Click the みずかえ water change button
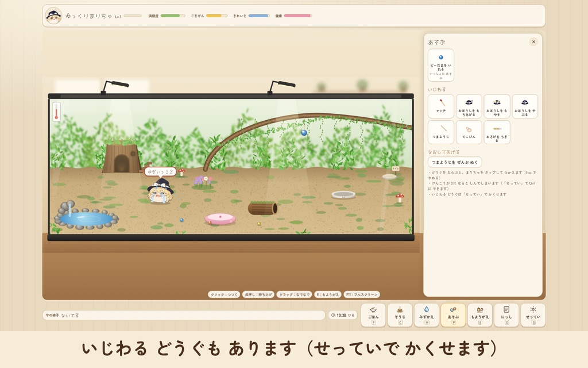 click(427, 315)
